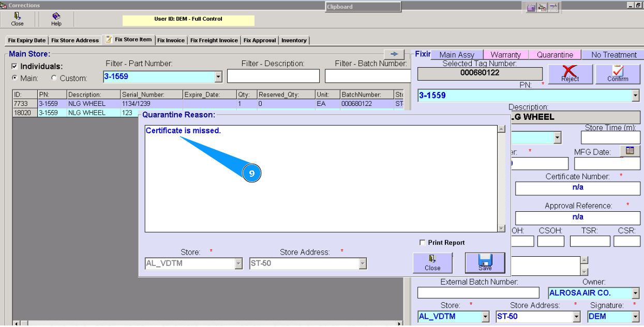Click the Serial_Number column header
Image resolution: width=644 pixels, height=327 pixels.
pyautogui.click(x=152, y=95)
